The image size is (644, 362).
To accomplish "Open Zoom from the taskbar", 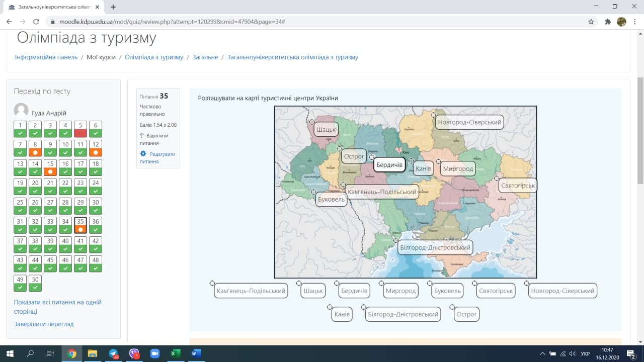I will (x=154, y=353).
